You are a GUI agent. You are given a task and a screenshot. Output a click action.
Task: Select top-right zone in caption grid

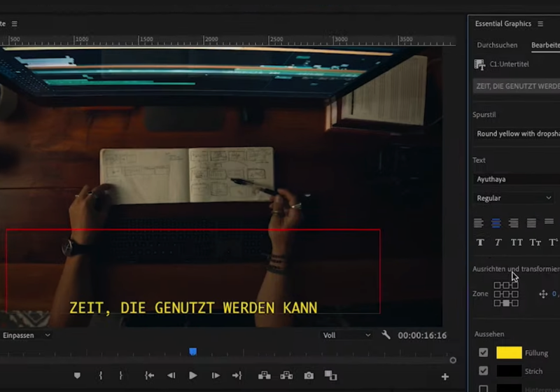tap(514, 286)
